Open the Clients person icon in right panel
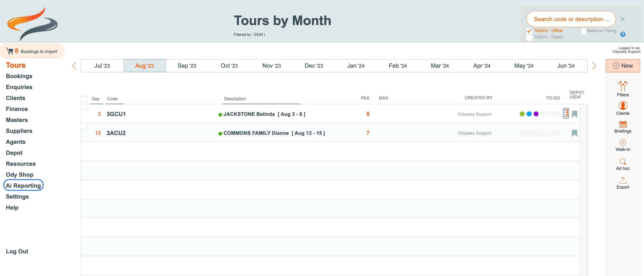The height and width of the screenshot is (276, 644). tap(623, 105)
